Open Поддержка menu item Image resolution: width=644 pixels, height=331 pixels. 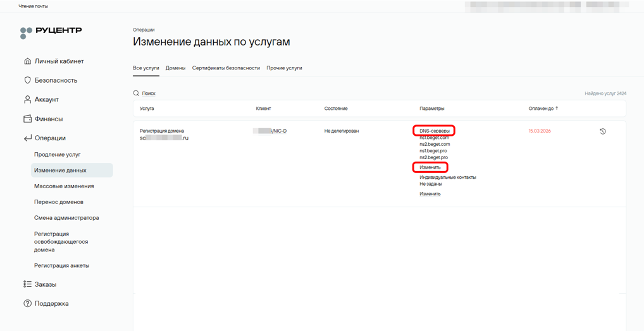click(x=52, y=303)
